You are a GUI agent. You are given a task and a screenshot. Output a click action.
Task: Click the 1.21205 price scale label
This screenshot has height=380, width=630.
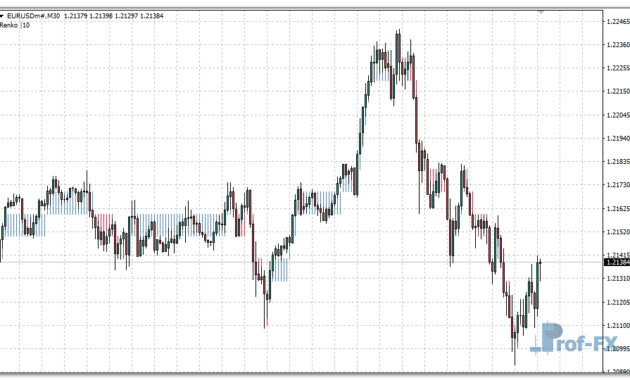pyautogui.click(x=618, y=302)
